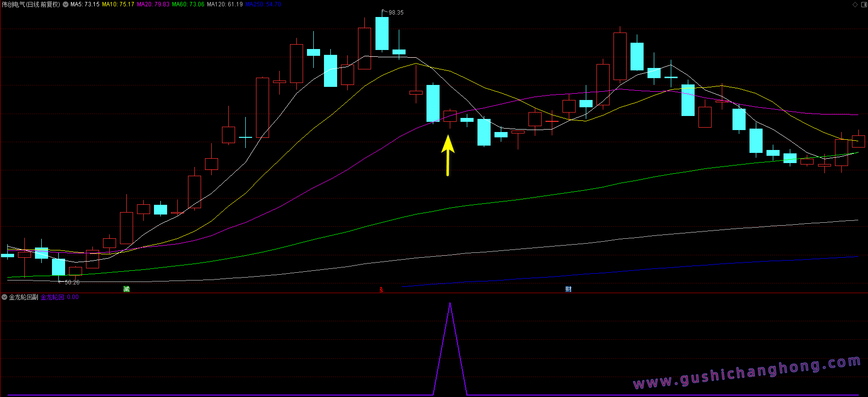Click the blue 财 finance marker
This screenshot has height=397, width=868.
pyautogui.click(x=568, y=289)
